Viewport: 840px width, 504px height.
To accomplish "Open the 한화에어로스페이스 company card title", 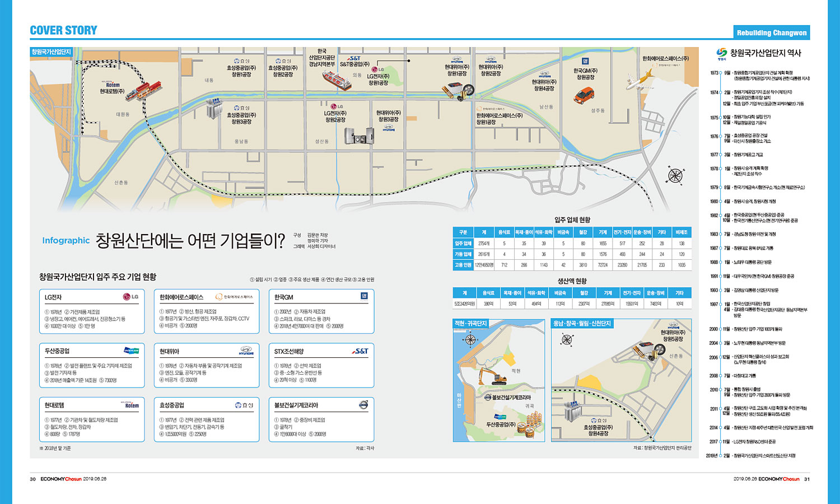I will click(x=181, y=297).
